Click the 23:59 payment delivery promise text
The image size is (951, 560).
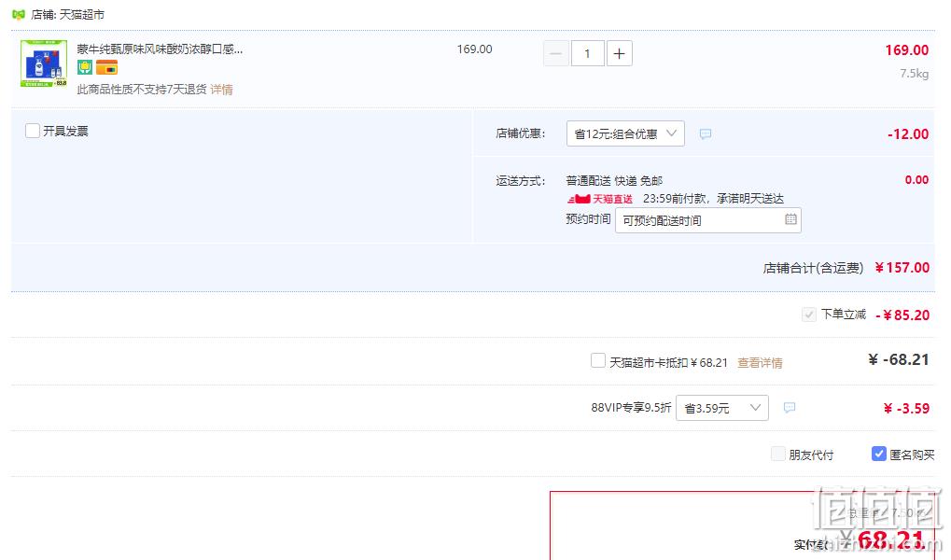[x=713, y=199]
